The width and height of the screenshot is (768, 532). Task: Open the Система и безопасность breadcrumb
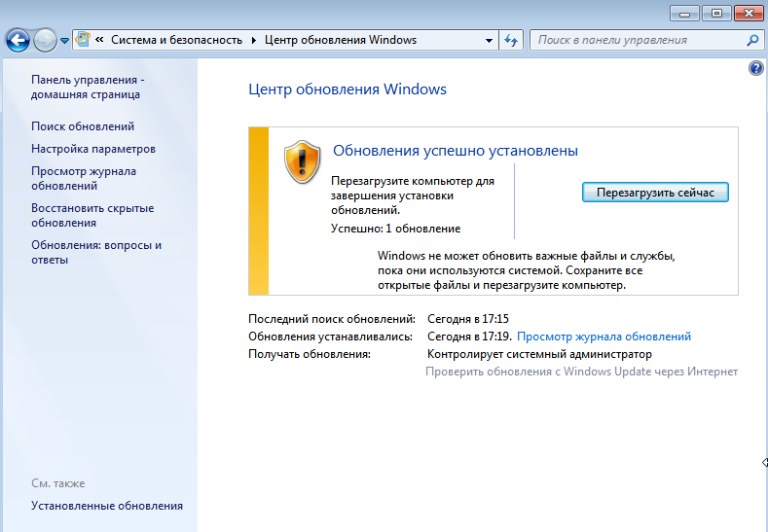[176, 40]
